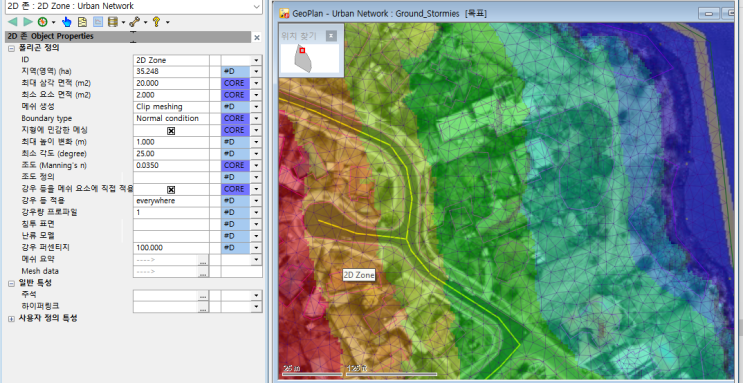Open the flag dropdown for 강우 퍼센티지 row
The image size is (743, 383).
click(x=256, y=248)
